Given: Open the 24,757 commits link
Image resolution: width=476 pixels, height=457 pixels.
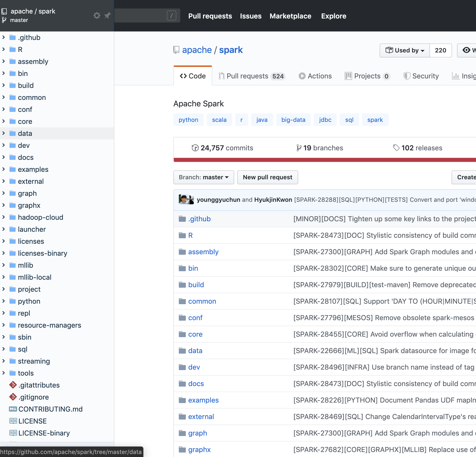Looking at the screenshot, I should (x=222, y=148).
